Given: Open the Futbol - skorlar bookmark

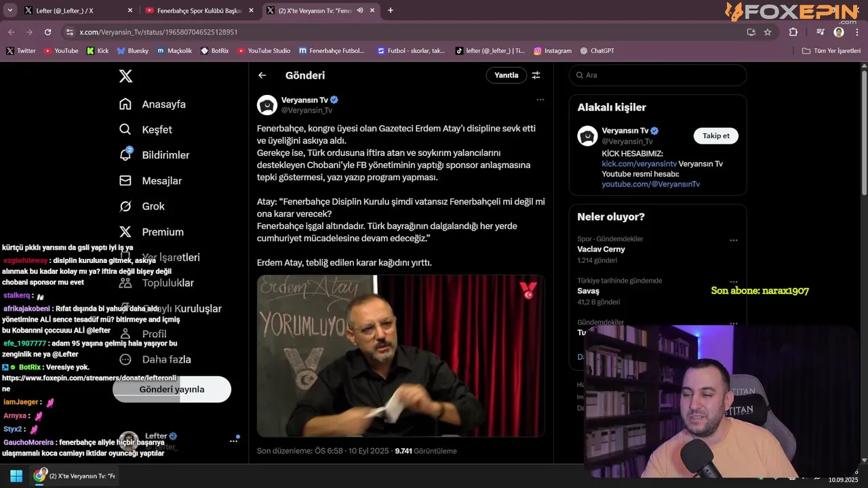Looking at the screenshot, I should pos(411,50).
